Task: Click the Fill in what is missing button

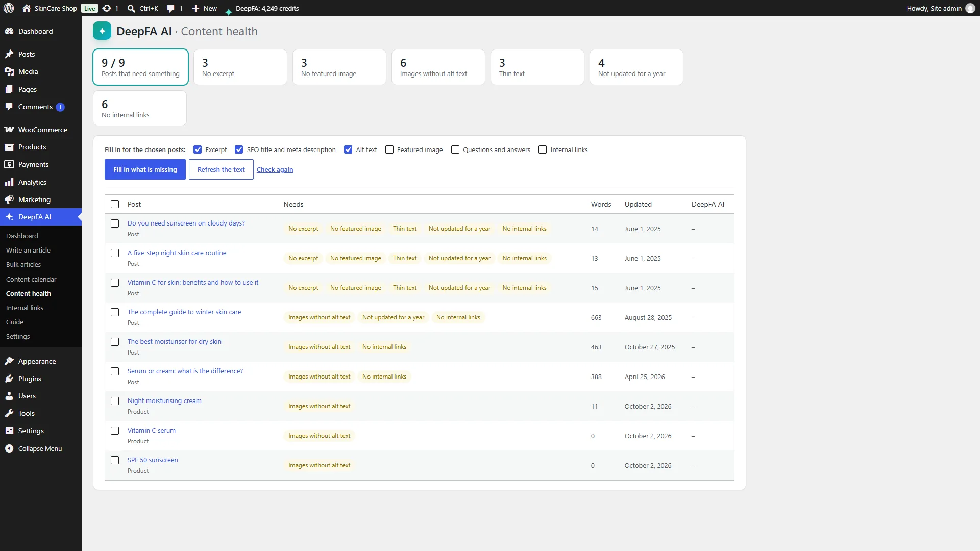Action: tap(145, 169)
